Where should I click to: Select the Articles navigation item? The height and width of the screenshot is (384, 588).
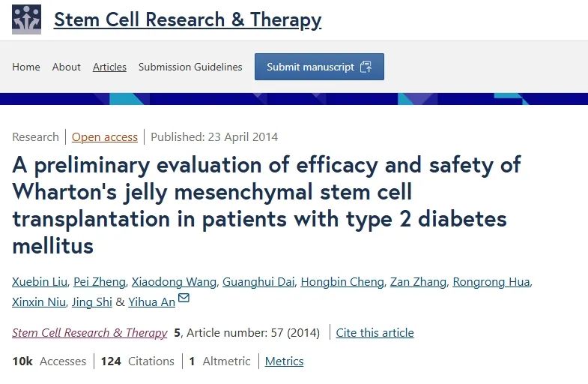coord(109,67)
